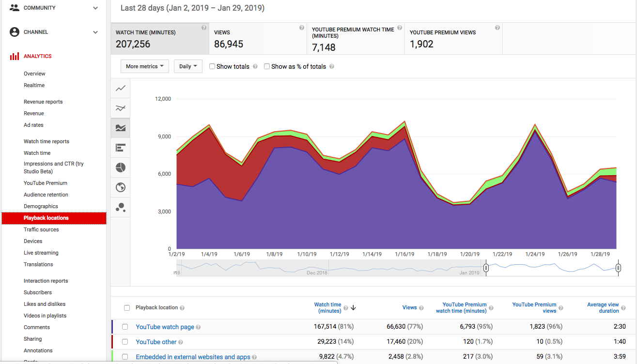Switch to bar chart view icon

(121, 148)
